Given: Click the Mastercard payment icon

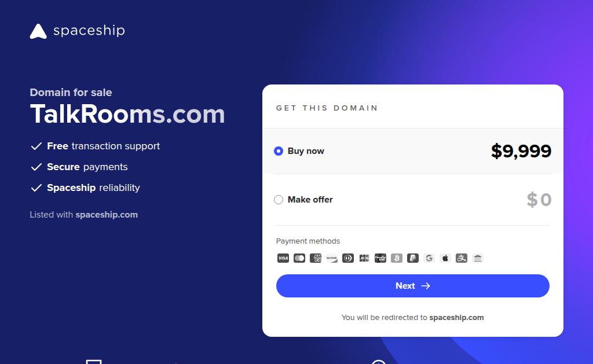Looking at the screenshot, I should click(299, 258).
